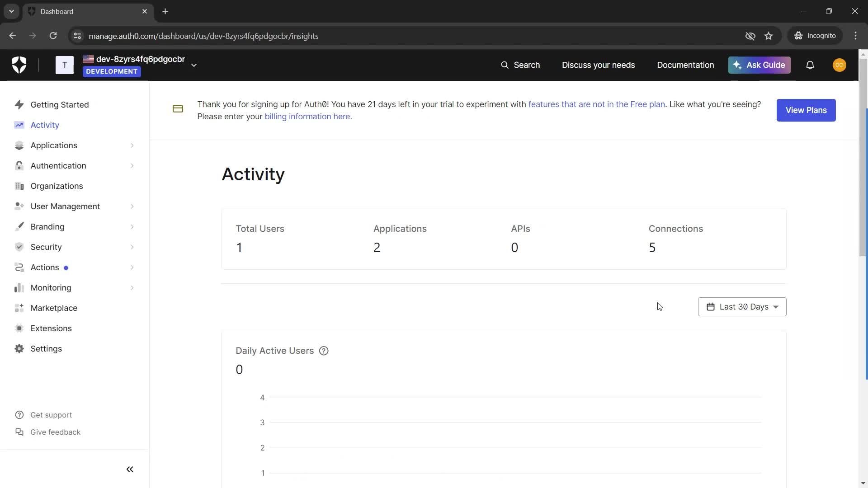Open the tenant switcher dropdown chevron

(x=194, y=65)
